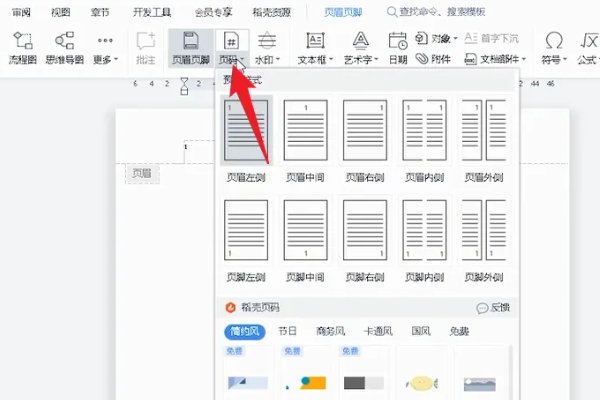Open the 章节 chapter tab

click(x=100, y=12)
